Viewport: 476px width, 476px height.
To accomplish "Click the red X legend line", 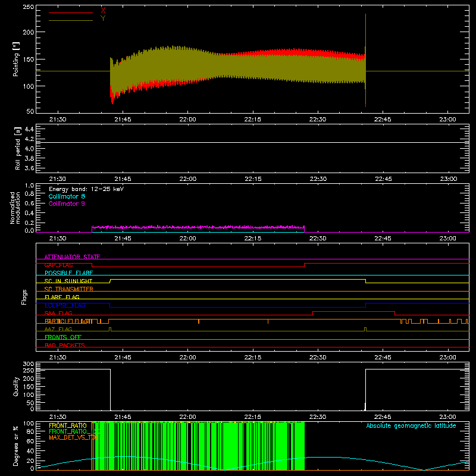I will tap(70, 12).
